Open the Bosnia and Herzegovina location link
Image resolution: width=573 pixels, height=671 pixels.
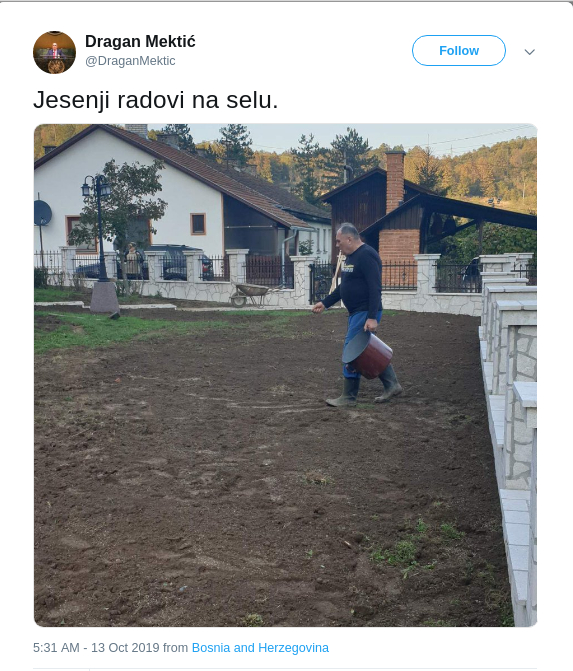click(260, 647)
